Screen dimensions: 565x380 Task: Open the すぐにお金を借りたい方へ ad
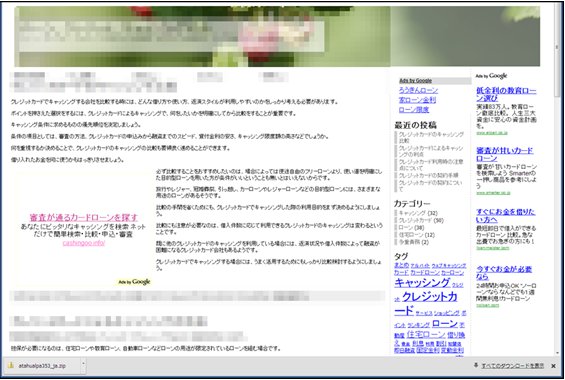(x=506, y=215)
